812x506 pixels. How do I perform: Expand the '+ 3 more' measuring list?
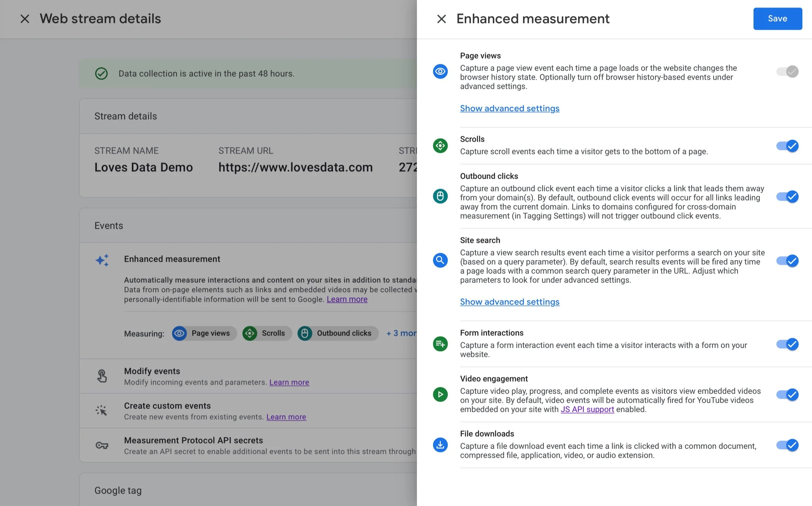tap(401, 333)
